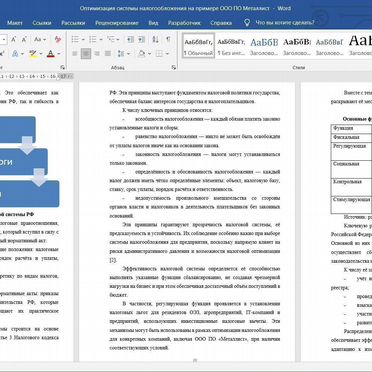The width and height of the screenshot is (372, 372).
Task: Apply paragraph shading with paint bucket
Action: (x=142, y=53)
